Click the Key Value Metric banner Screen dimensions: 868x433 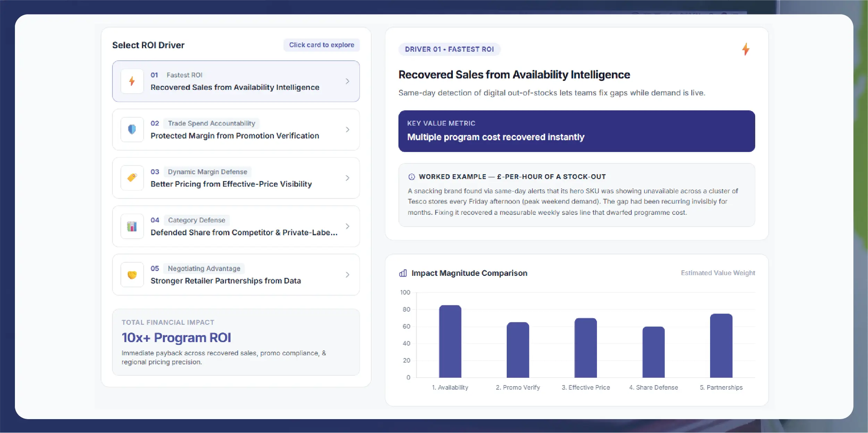(576, 131)
